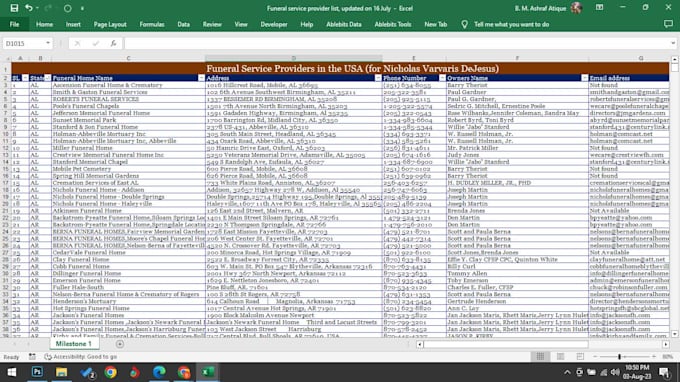Click owner cell 'Tommy Allen'
The image size is (680, 382).
(x=517, y=273)
